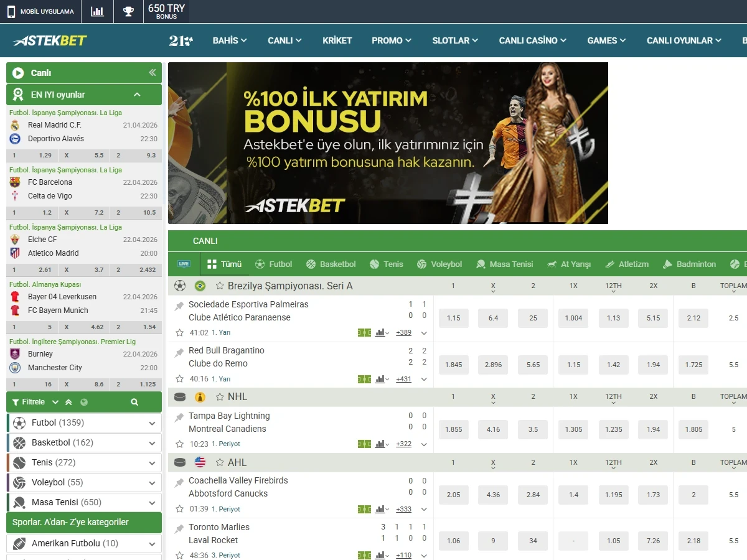Open Burnley vs Manchester City game
This screenshot has width=747, height=560.
[84, 361]
